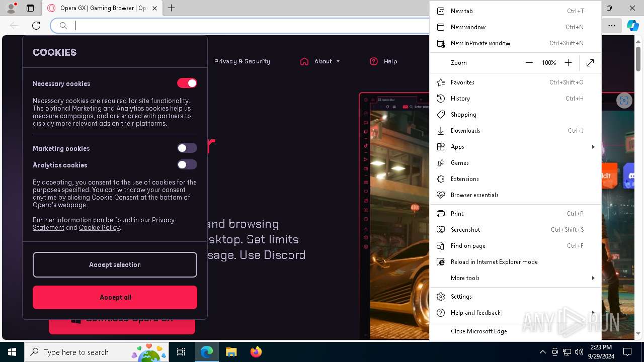Open the Settings and more ellipsis button

click(611, 25)
